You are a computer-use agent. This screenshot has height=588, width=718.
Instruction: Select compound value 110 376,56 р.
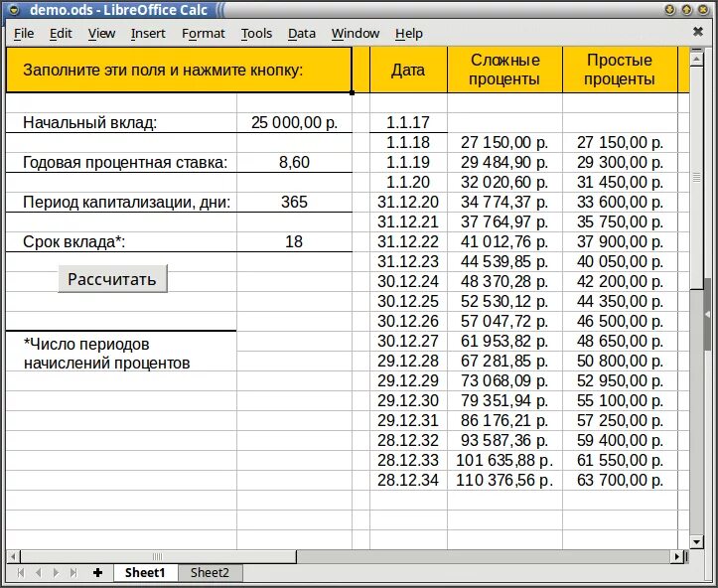point(504,480)
